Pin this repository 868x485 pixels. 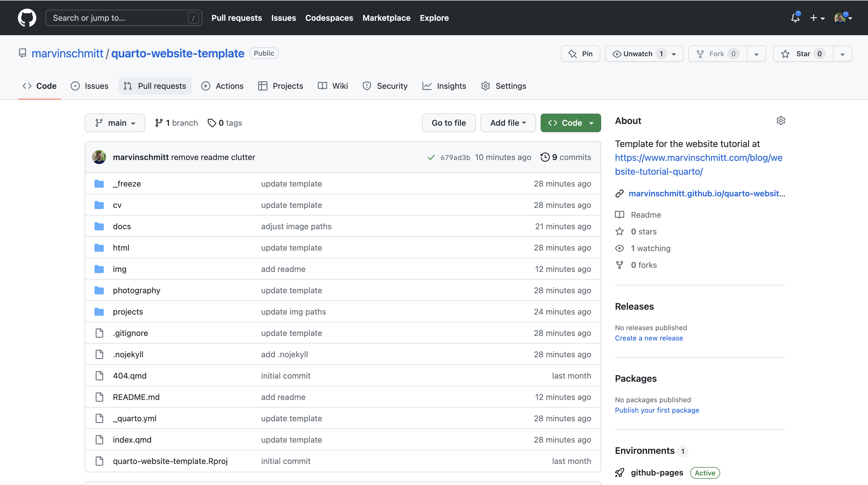(x=580, y=54)
